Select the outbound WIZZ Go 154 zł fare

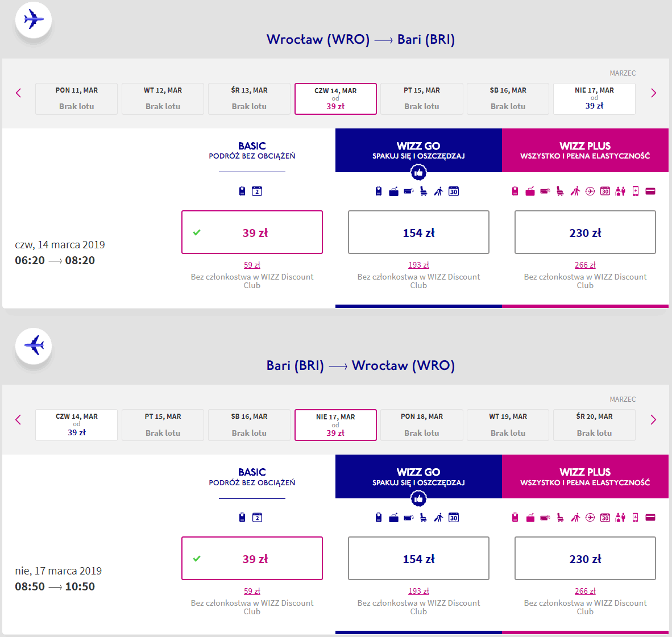tap(418, 232)
